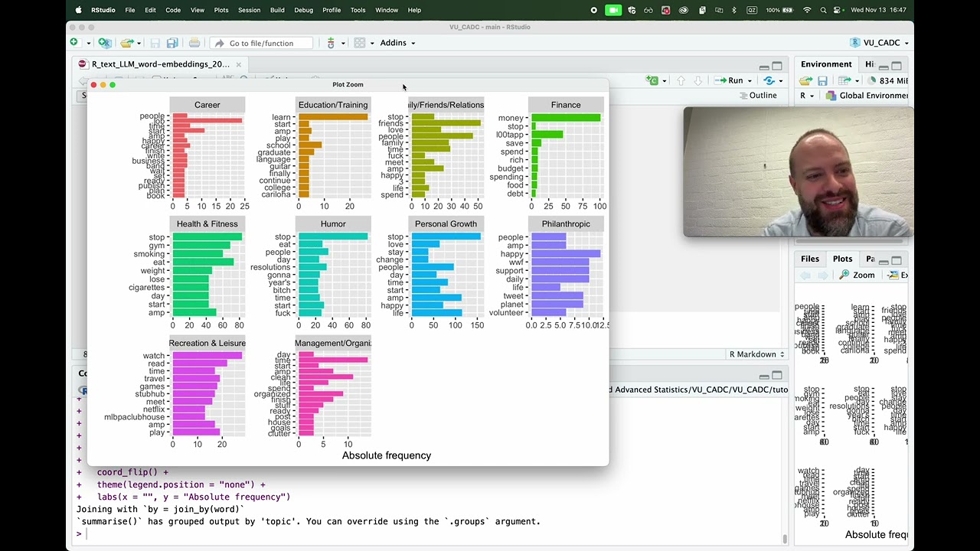The width and height of the screenshot is (980, 551).
Task: Click the Go to file/function field
Action: (x=261, y=43)
